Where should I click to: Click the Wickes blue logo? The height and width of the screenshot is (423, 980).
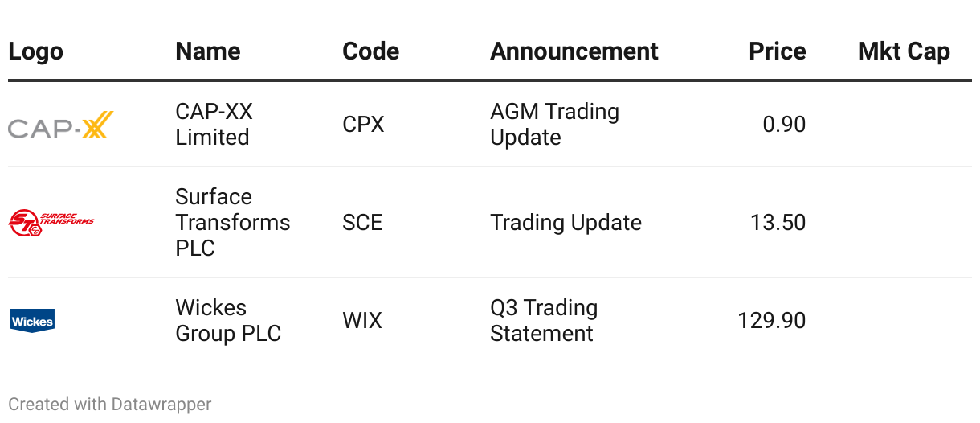click(x=32, y=321)
